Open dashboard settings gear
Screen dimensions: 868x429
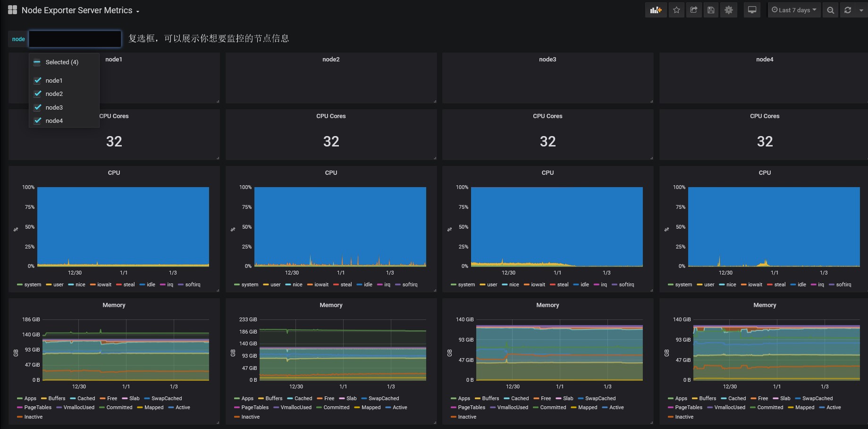click(729, 10)
